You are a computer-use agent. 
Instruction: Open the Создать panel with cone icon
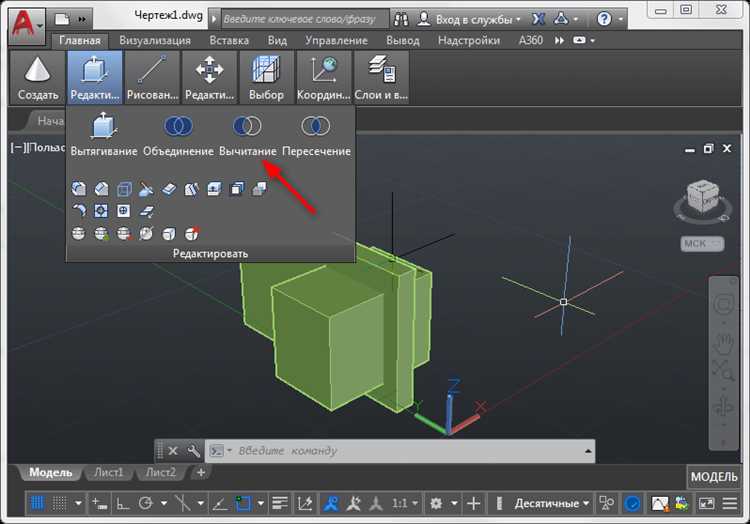click(38, 77)
